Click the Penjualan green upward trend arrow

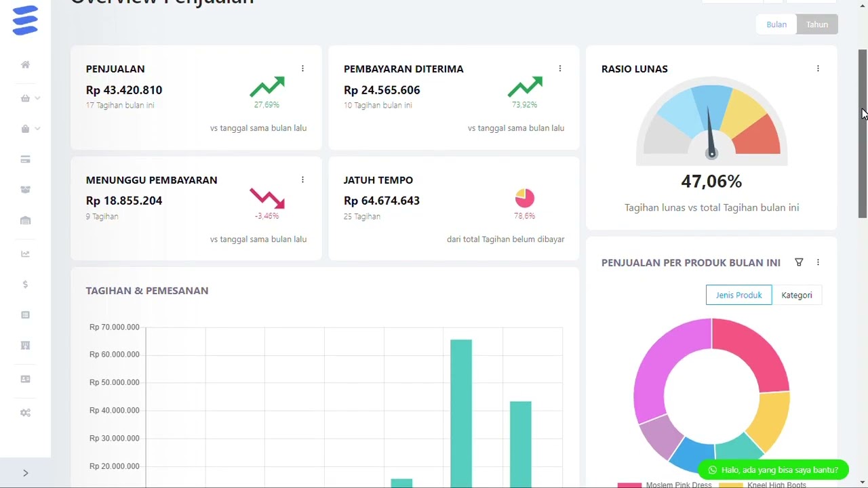coord(267,86)
